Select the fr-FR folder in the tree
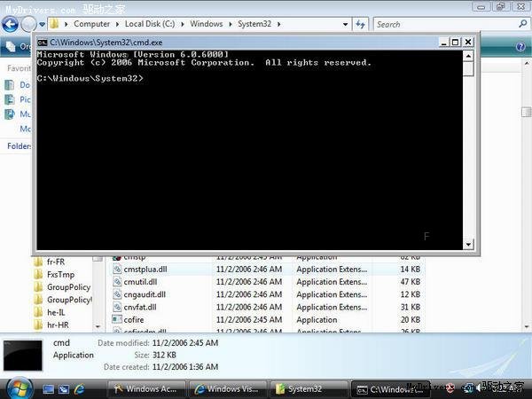 pyautogui.click(x=56, y=262)
